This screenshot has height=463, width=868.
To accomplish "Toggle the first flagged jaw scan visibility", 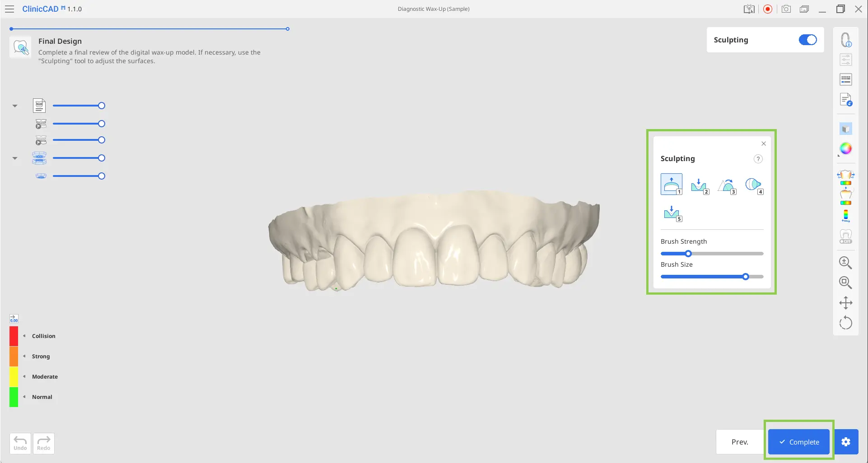I will pos(41,124).
